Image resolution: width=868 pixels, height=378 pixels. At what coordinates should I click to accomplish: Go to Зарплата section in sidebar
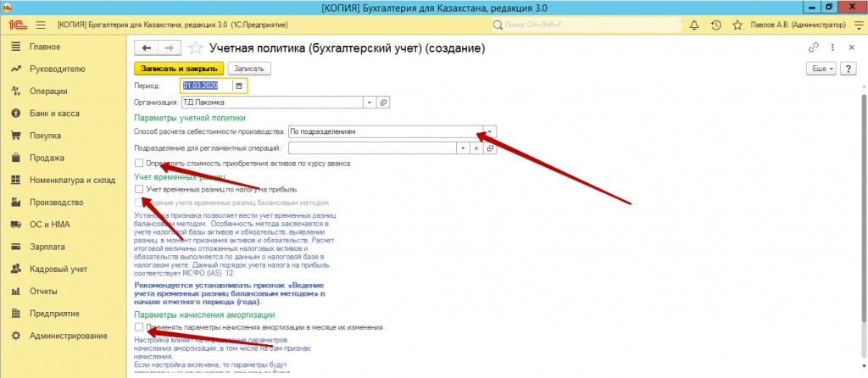pyautogui.click(x=44, y=247)
